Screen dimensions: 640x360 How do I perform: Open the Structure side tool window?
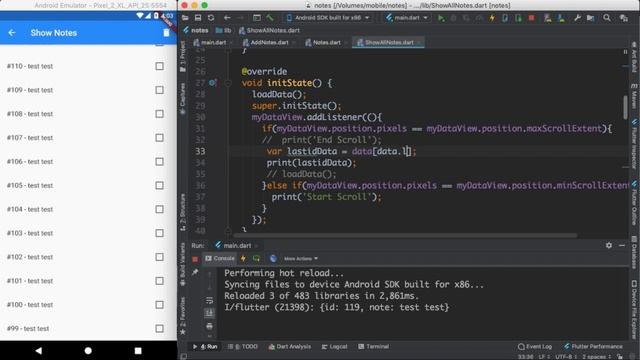coord(182,212)
